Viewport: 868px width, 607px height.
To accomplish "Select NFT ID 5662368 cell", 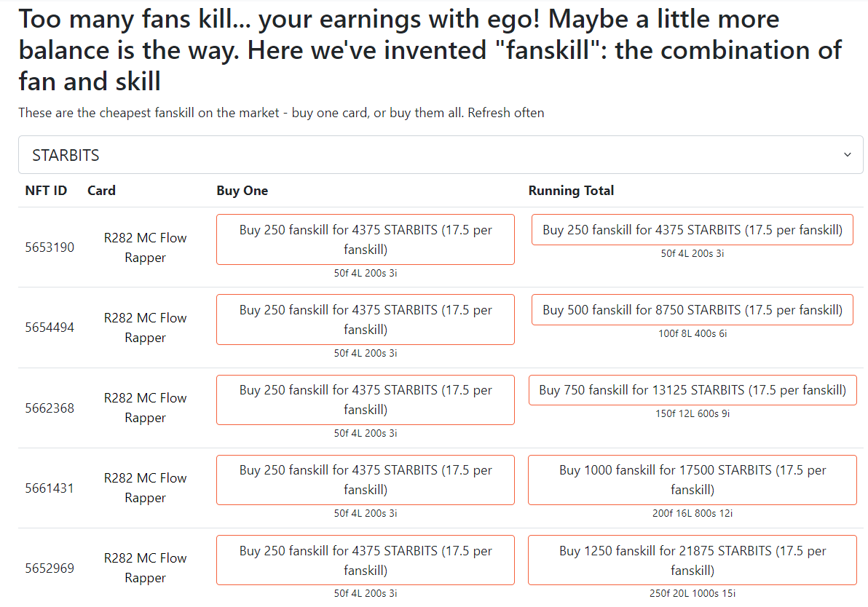I will point(50,408).
